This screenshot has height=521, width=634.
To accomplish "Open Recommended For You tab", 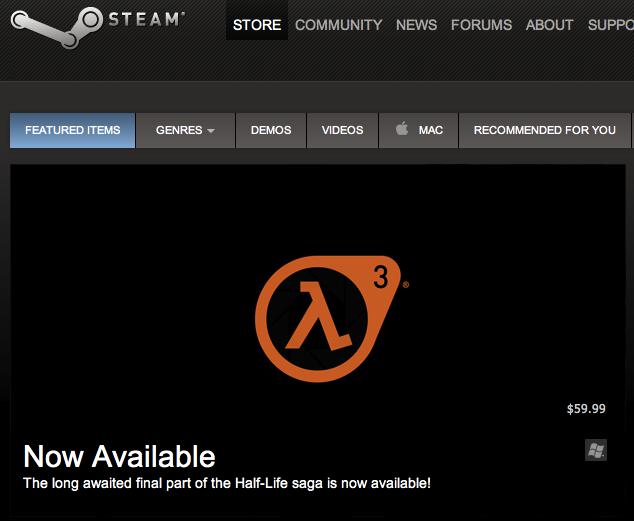I will (545, 130).
